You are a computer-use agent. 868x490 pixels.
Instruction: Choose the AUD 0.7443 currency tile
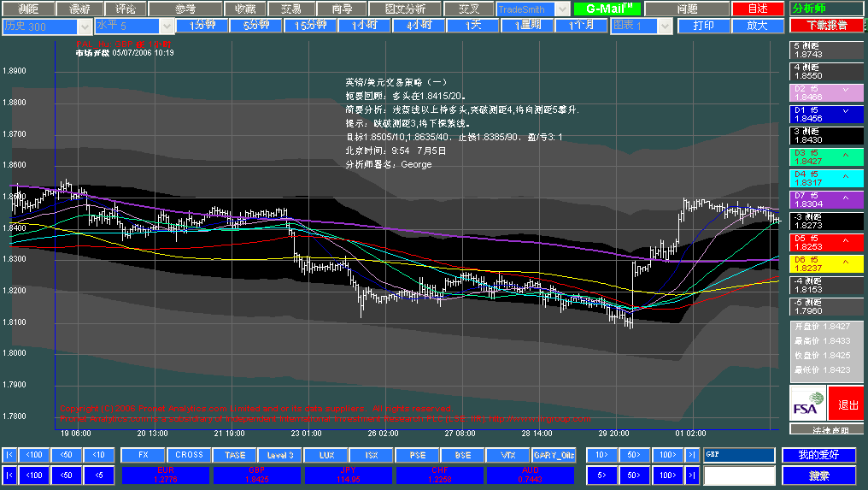pos(531,475)
